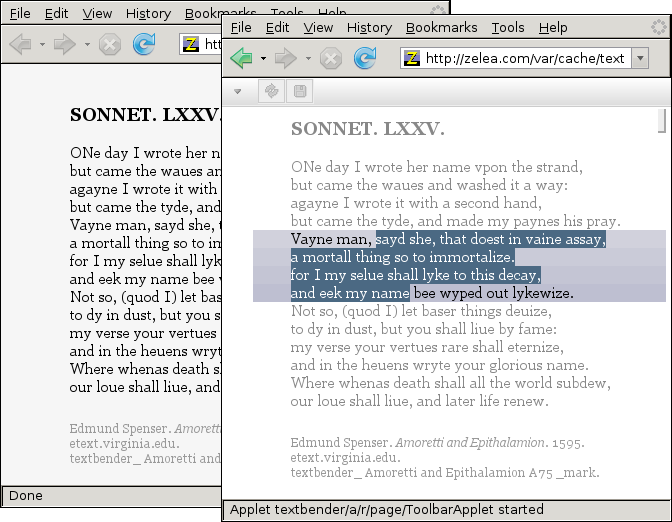This screenshot has width=672, height=522.
Task: Click 'etext.virginia.edu.' in front window
Action: (x=345, y=458)
